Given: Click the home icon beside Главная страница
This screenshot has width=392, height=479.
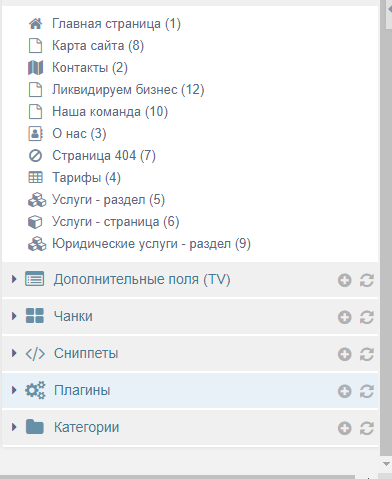Looking at the screenshot, I should tap(35, 24).
